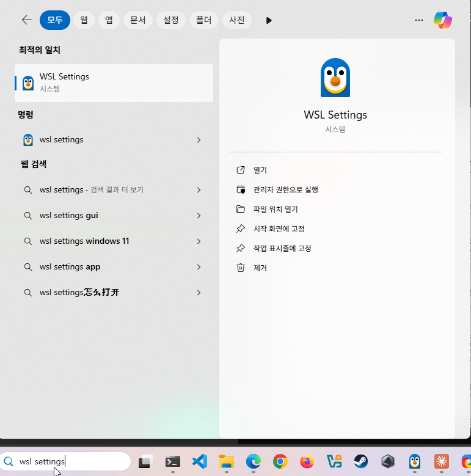Click the trash icon beside 제거
Screen dimensions: 471x476
click(241, 268)
